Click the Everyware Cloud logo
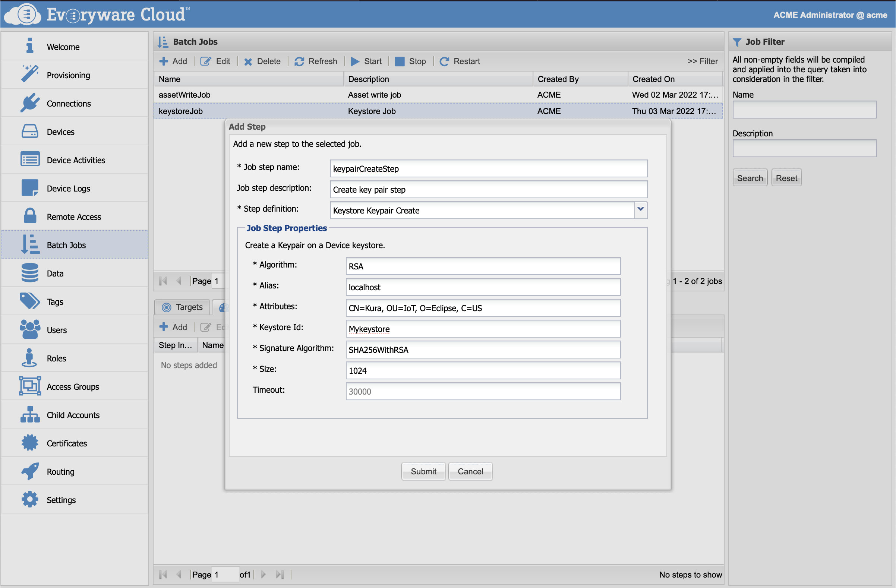The width and height of the screenshot is (896, 588). [x=97, y=14]
